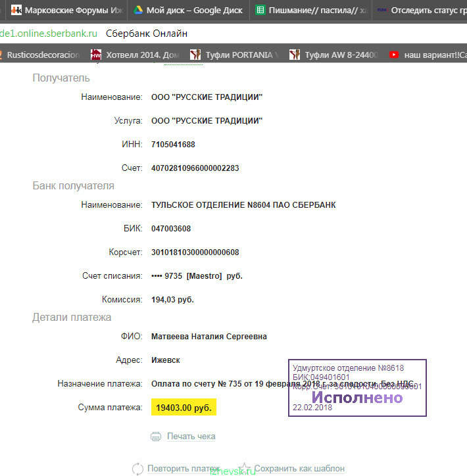The height and width of the screenshot is (476, 467).
Task: Click the YouTube bookmark icon
Action: [394, 55]
